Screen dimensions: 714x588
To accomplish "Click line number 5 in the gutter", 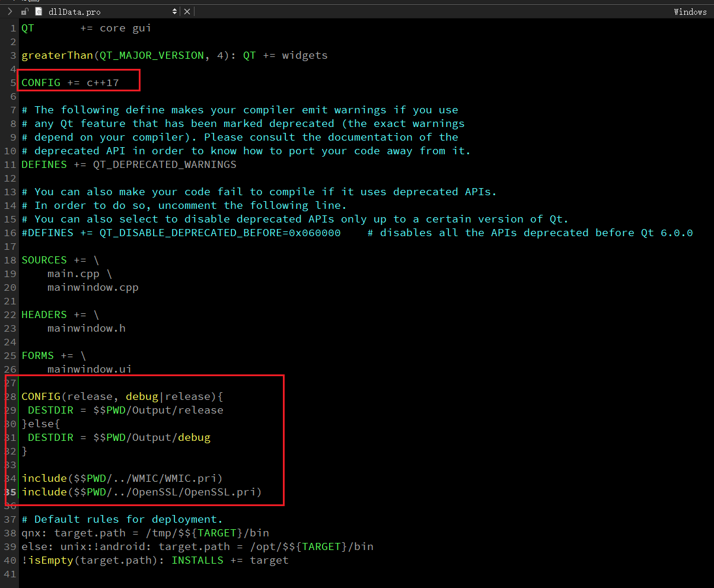I will point(13,82).
